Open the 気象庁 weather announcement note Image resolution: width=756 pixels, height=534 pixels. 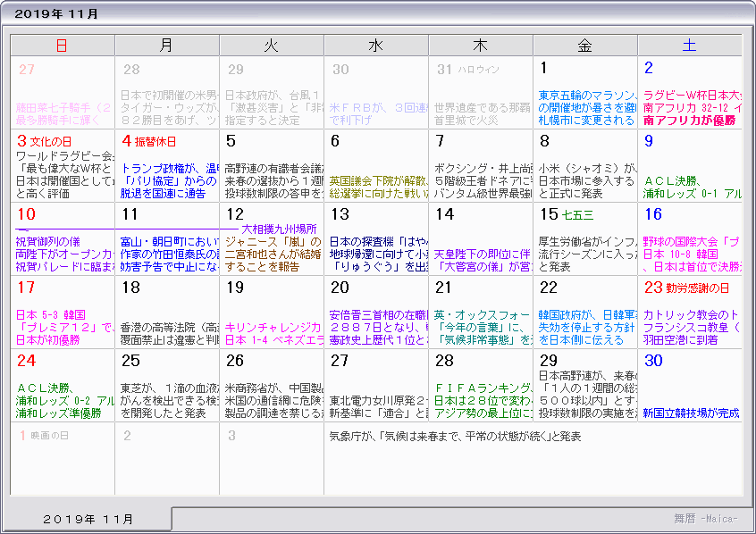(x=456, y=437)
